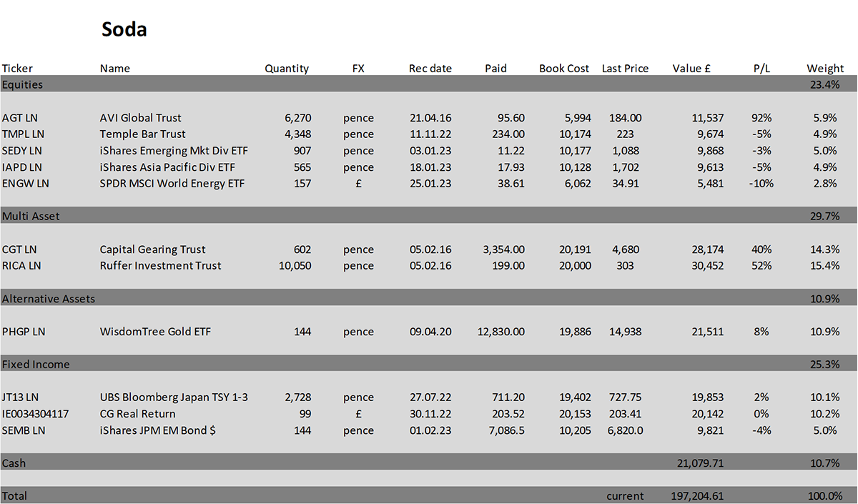858x504 pixels.
Task: Click the Multi Asset weight 29.7%
Action: (825, 216)
